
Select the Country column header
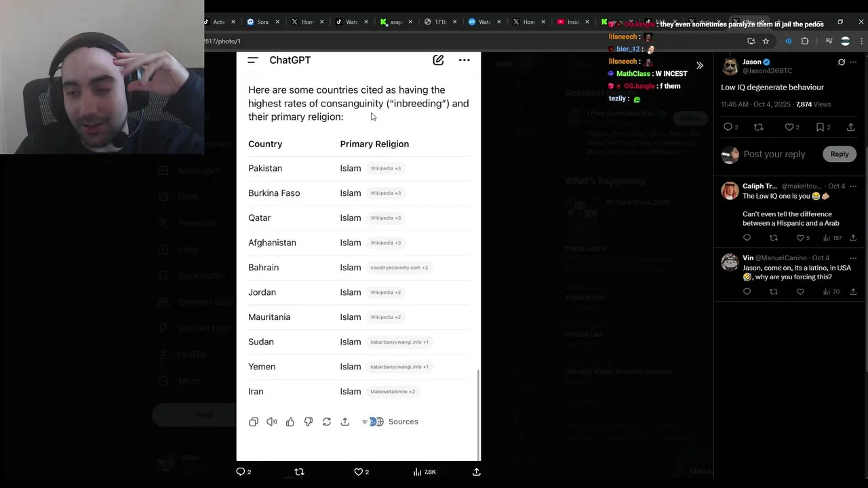pos(265,144)
